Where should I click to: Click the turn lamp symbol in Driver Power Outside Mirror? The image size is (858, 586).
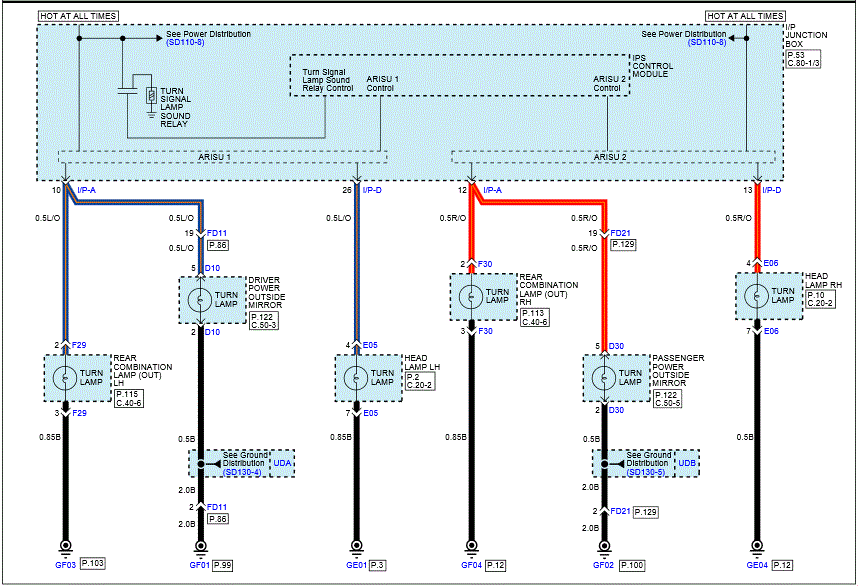point(200,299)
